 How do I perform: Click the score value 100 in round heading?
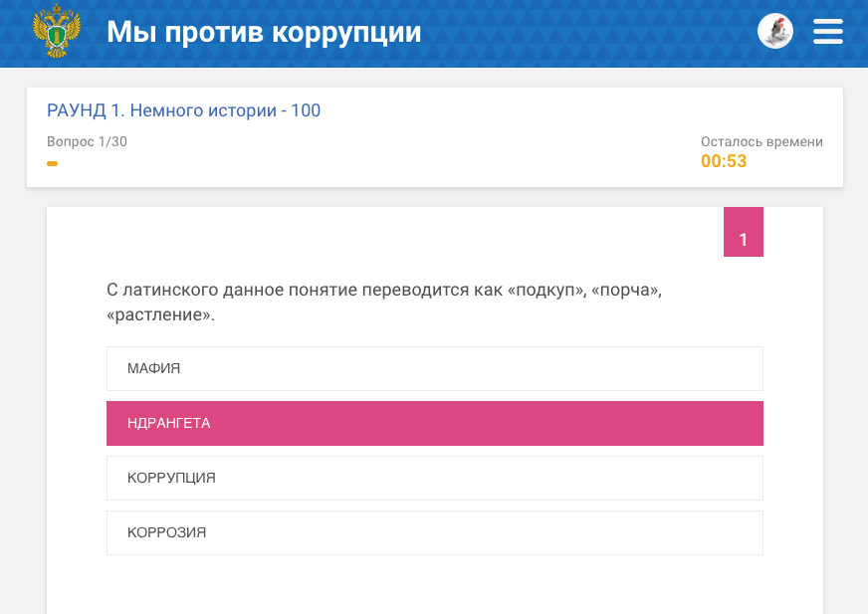click(306, 110)
